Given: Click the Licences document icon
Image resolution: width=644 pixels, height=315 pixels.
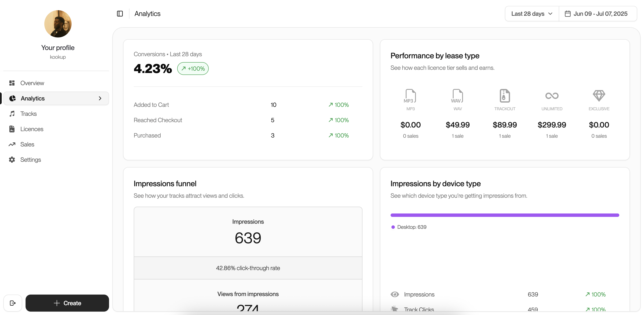Looking at the screenshot, I should 12,129.
